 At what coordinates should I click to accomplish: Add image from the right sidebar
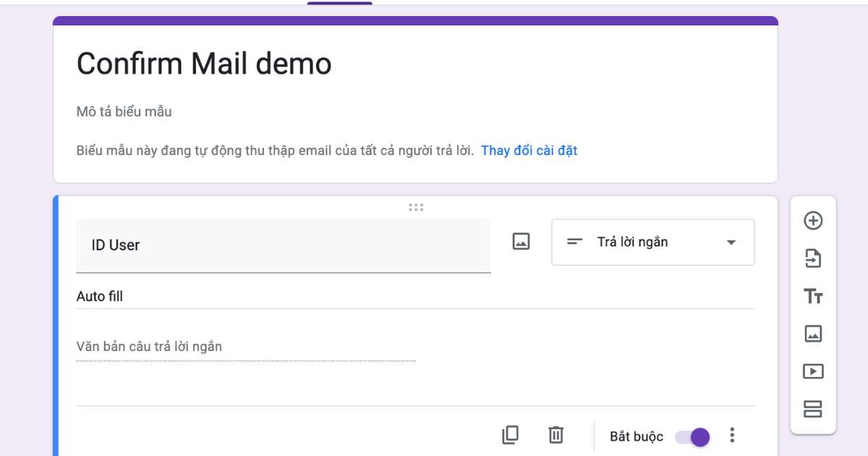pos(813,334)
